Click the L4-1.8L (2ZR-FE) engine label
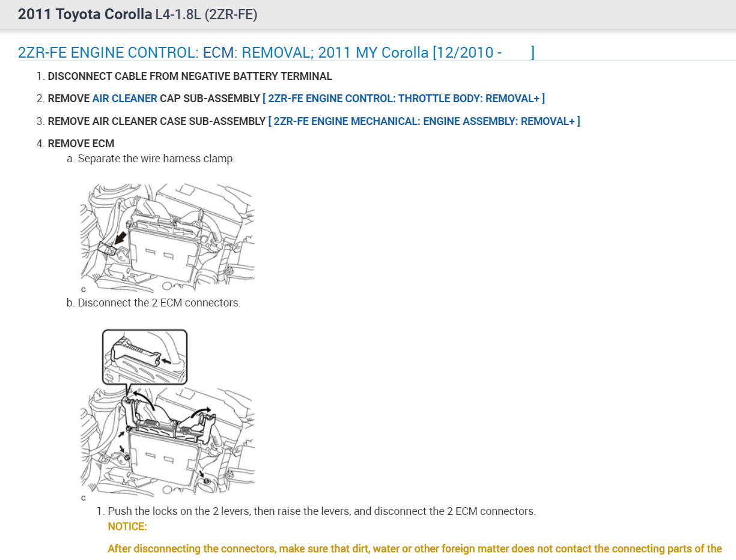736x560 pixels. 206,14
